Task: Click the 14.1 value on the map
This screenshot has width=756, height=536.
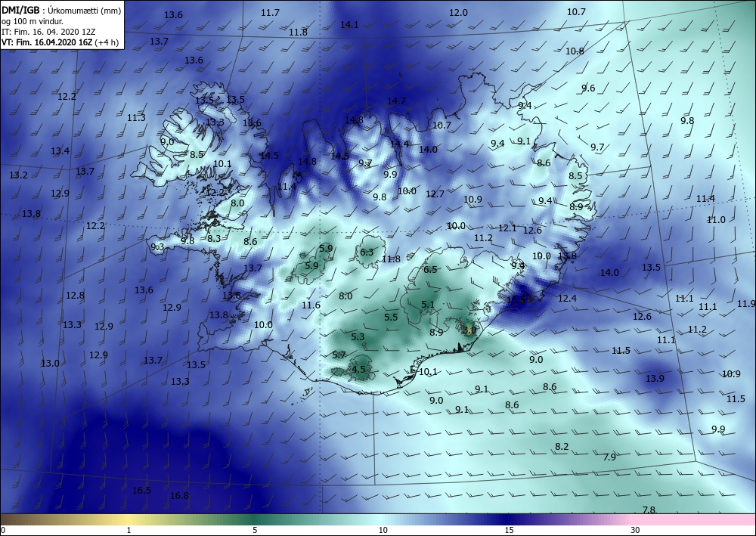Action: click(x=349, y=25)
